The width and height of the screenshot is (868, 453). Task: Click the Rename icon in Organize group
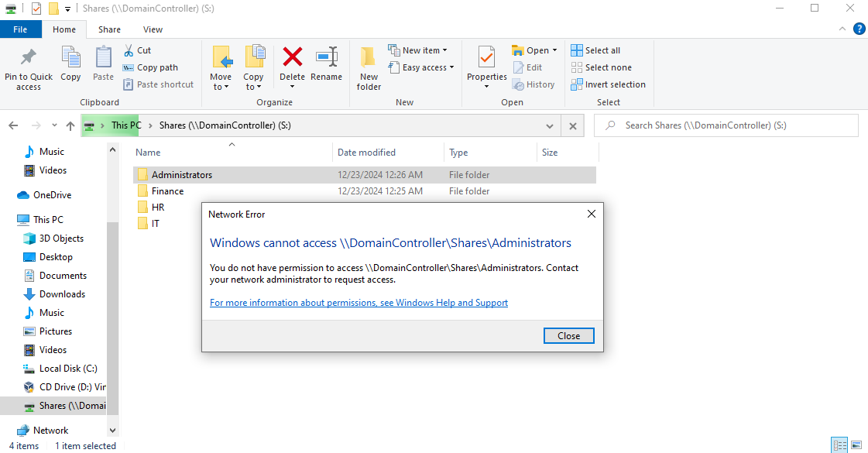(x=326, y=59)
